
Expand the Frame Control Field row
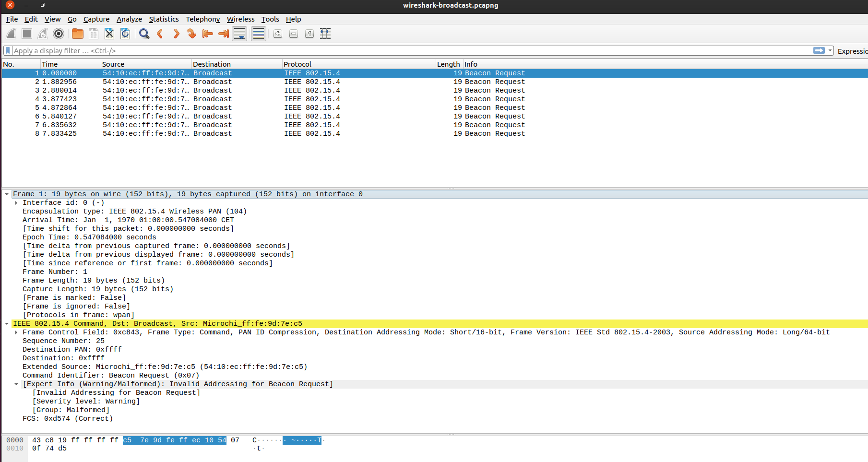pyautogui.click(x=16, y=332)
